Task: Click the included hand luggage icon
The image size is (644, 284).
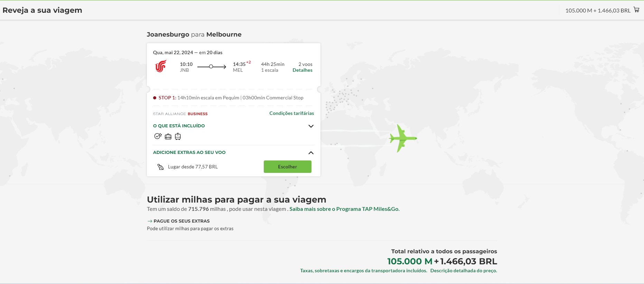Action: [x=178, y=136]
